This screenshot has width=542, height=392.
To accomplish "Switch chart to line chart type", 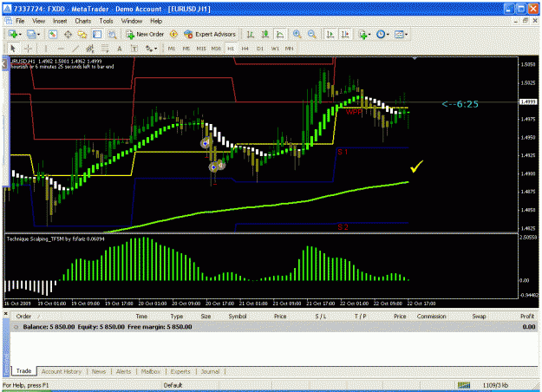I will pos(279,34).
